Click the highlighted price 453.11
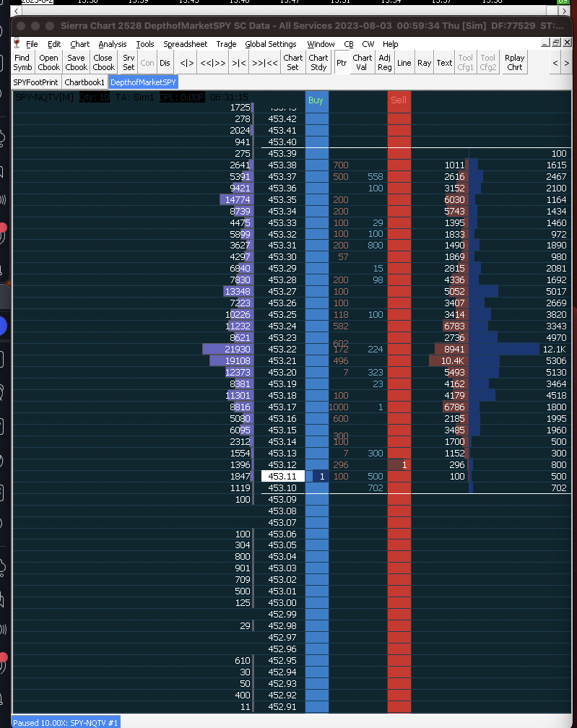 point(282,477)
